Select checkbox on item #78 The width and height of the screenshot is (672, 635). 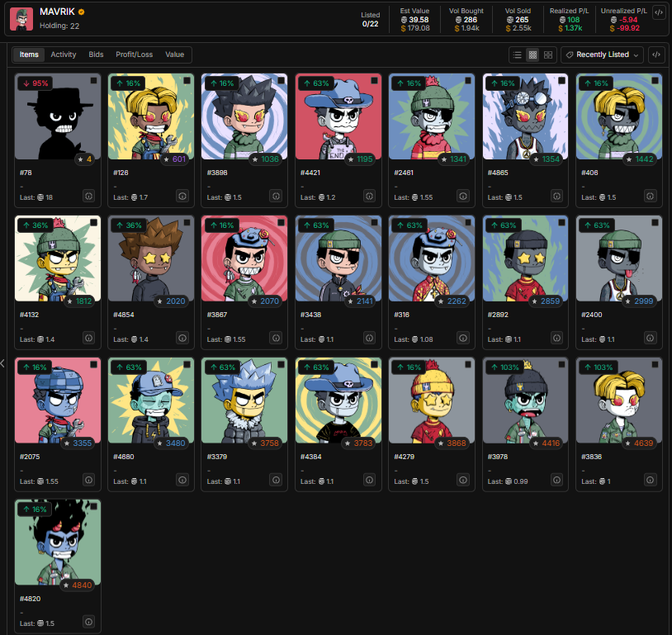tap(93, 80)
